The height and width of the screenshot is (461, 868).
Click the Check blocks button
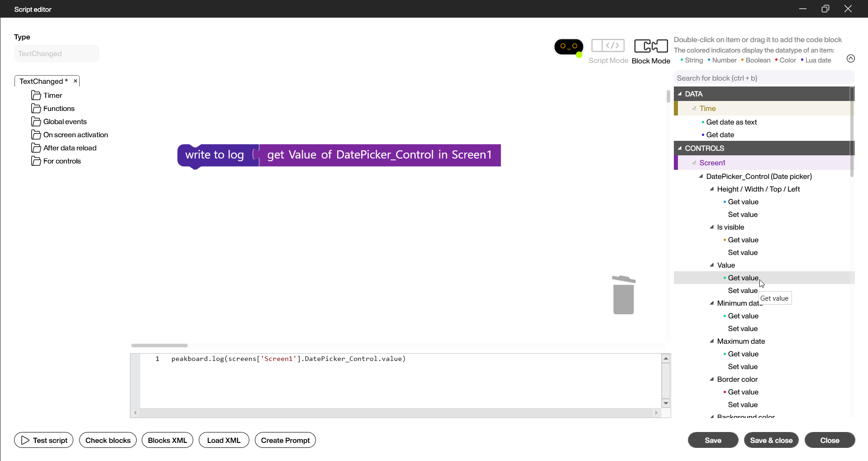coord(108,440)
